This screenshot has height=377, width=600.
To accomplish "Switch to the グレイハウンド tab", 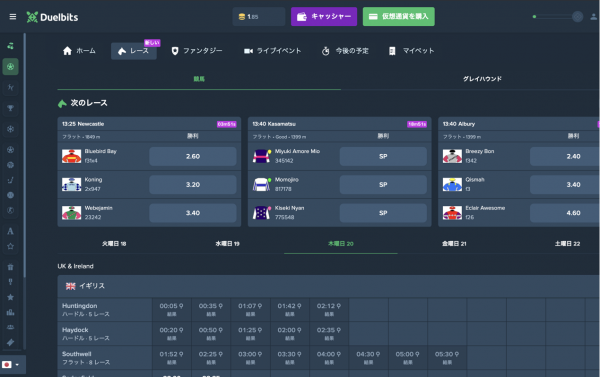I will [x=482, y=79].
